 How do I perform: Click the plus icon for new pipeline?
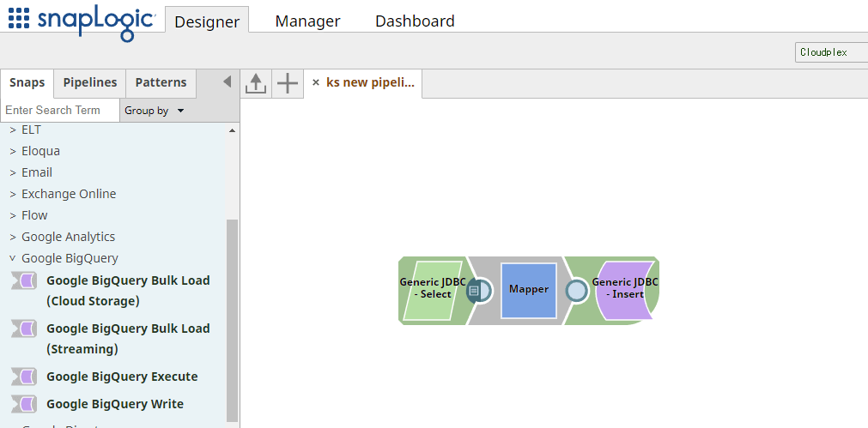(288, 83)
